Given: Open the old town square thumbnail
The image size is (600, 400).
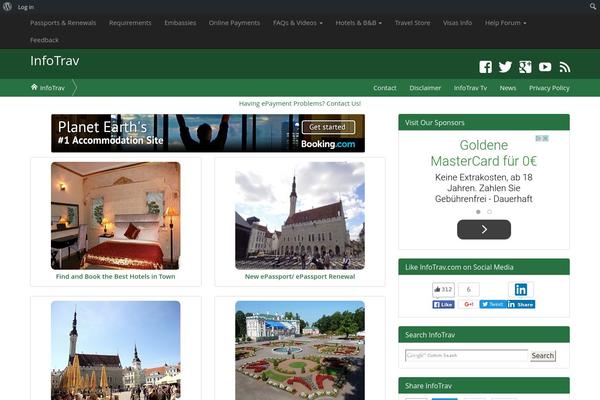Looking at the screenshot, I should click(116, 350).
